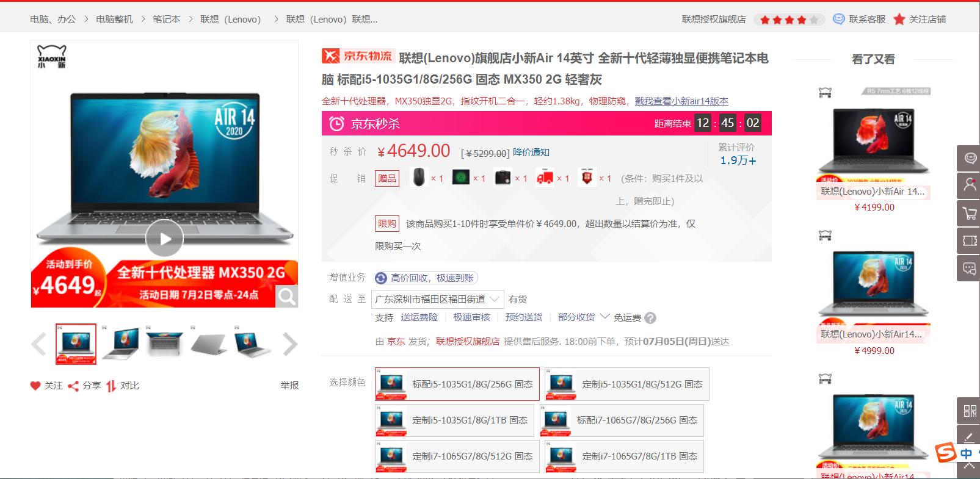Open the QR code icon in sidebar
Image resolution: width=980 pixels, height=479 pixels.
969,411
